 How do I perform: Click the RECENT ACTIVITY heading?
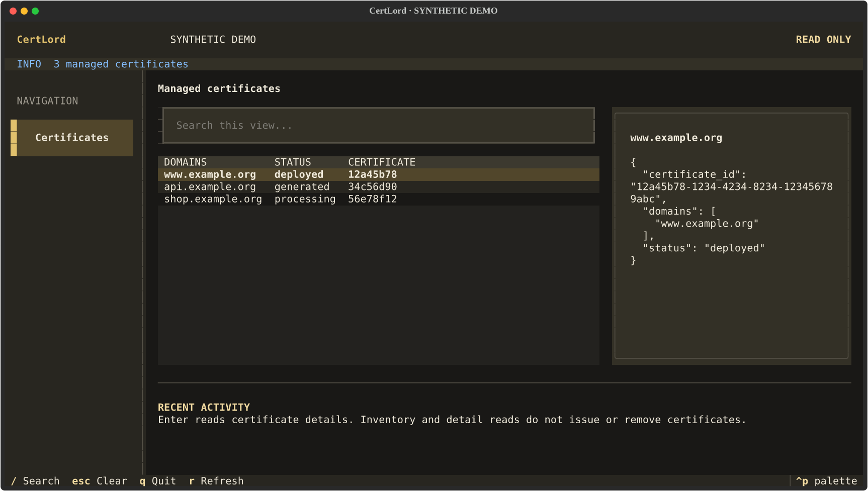[x=204, y=408]
